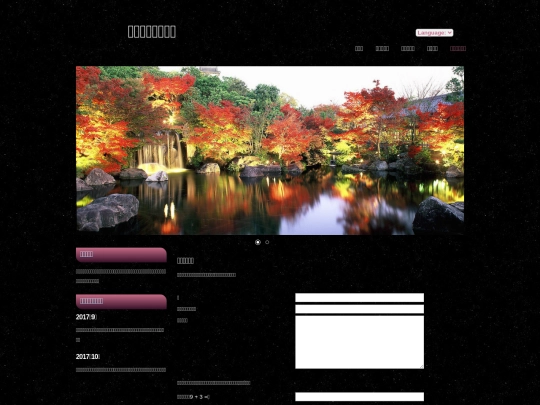Image resolution: width=540 pixels, height=405 pixels.
Task: Click the 2017 10 archive heading
Action: click(x=88, y=356)
